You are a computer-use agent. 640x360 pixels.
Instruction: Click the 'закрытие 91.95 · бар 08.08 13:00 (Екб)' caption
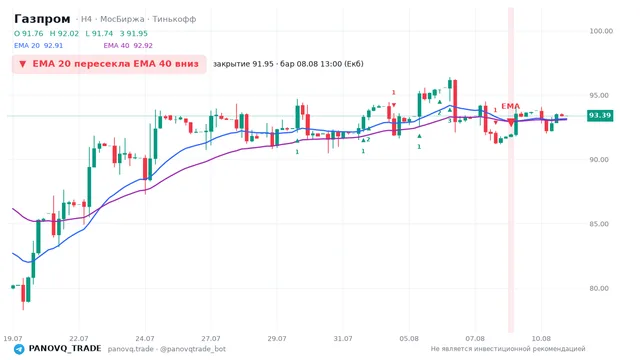pos(288,64)
